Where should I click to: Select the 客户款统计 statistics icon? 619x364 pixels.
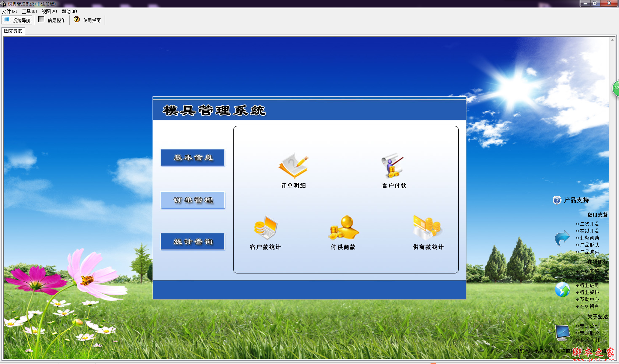pyautogui.click(x=266, y=228)
